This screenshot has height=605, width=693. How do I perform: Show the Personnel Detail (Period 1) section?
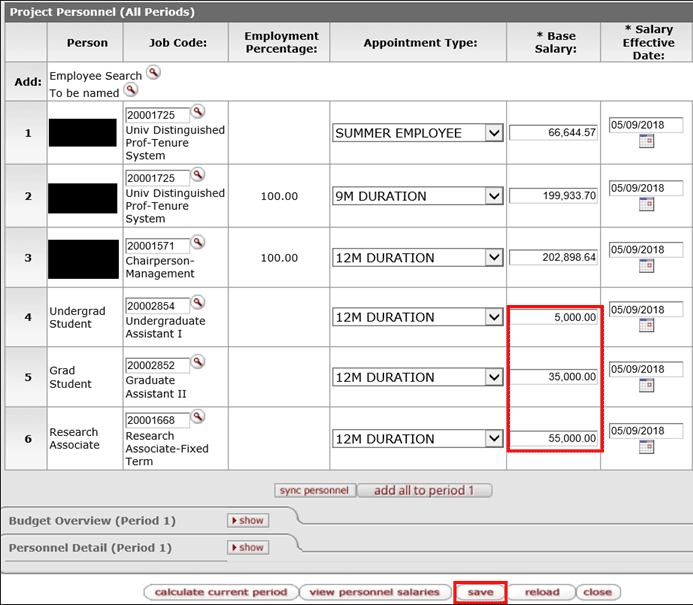coord(248,548)
